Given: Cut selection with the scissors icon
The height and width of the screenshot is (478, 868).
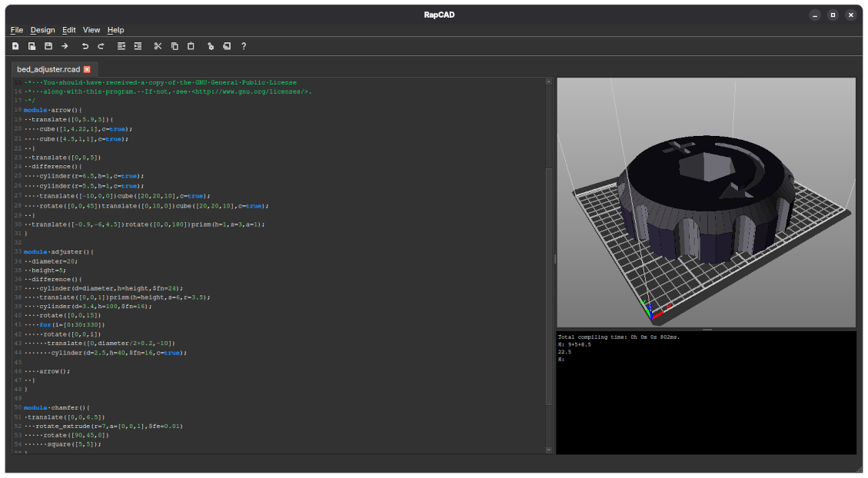Looking at the screenshot, I should tap(158, 46).
